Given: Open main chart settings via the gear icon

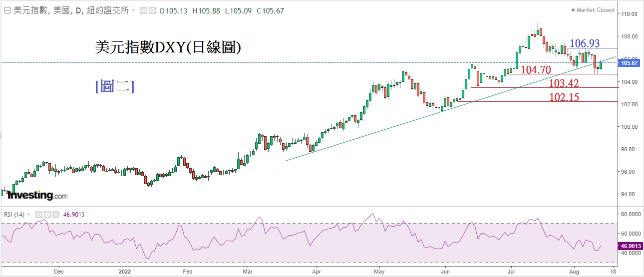Looking at the screenshot, I should [x=151, y=10].
